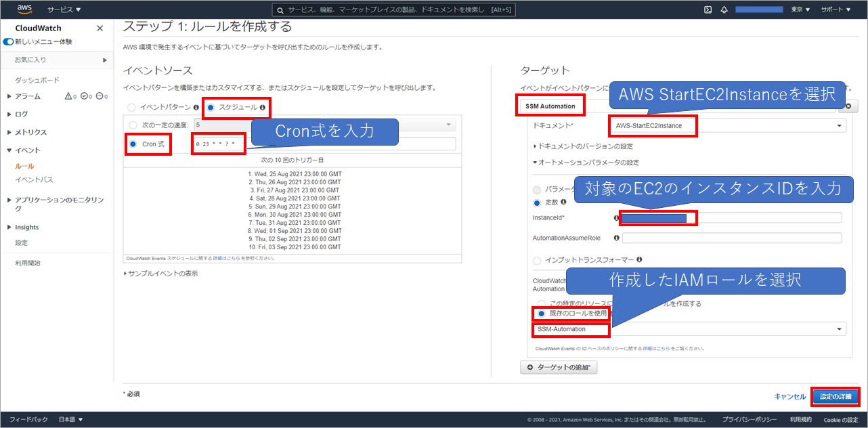Expand メトリクス in the sidebar
868x428 pixels.
[x=27, y=132]
